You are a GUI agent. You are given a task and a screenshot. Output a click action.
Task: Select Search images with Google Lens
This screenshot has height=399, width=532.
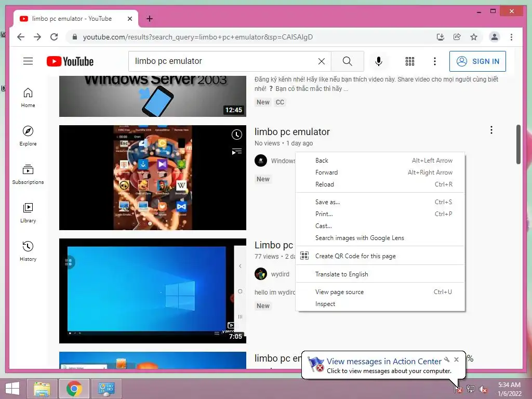coord(380,238)
